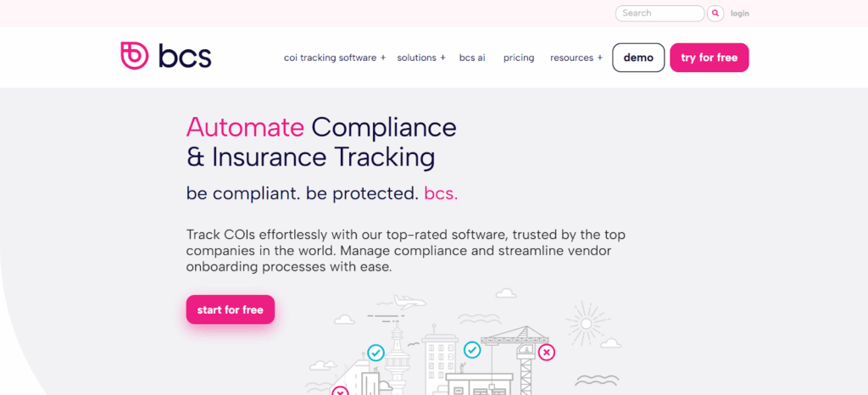Expand the solutions dropdown menu
Viewport: 868px width, 395px height.
coord(421,58)
